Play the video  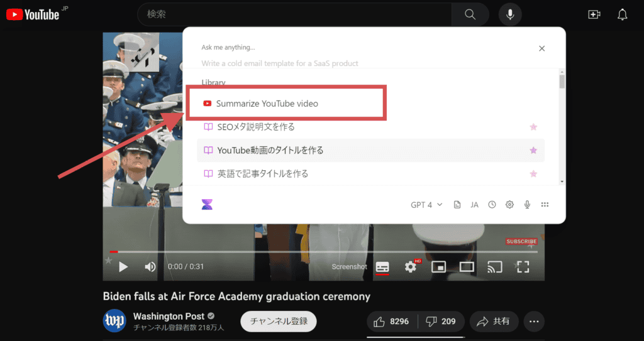(123, 267)
